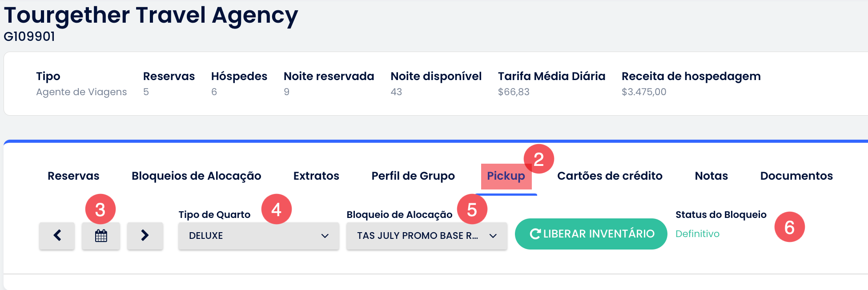Click the Tourgether Travel Agency title

[x=151, y=16]
